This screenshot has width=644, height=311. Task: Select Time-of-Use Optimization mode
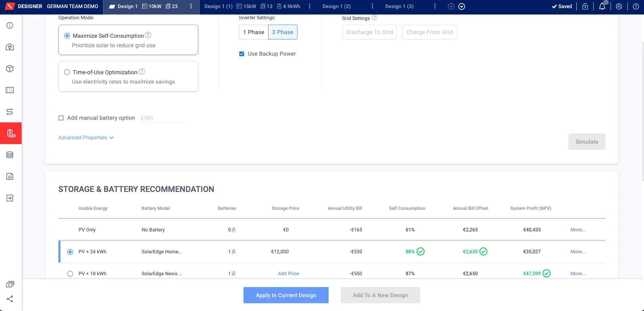tap(67, 72)
